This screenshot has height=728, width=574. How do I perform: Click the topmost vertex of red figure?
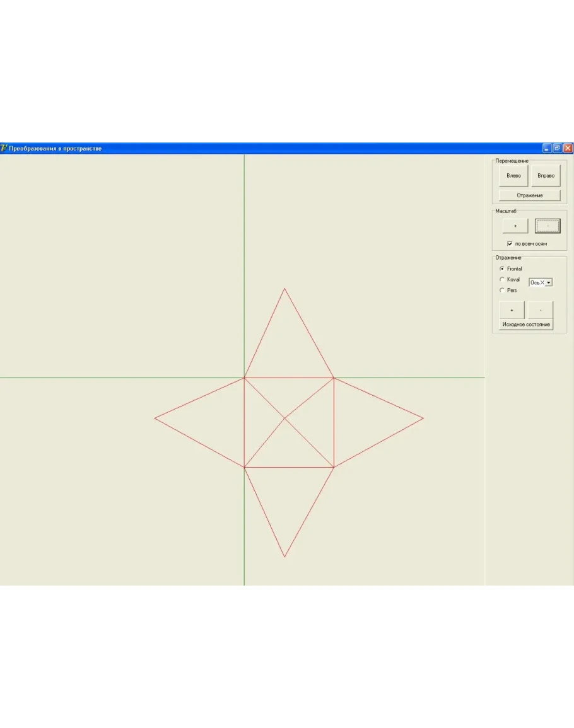[x=284, y=289]
